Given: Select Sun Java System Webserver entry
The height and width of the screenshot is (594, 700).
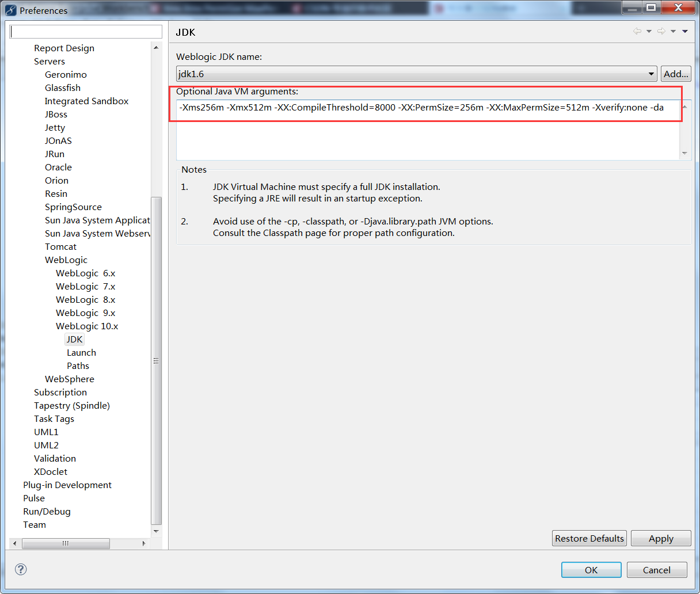Looking at the screenshot, I should (x=97, y=234).
